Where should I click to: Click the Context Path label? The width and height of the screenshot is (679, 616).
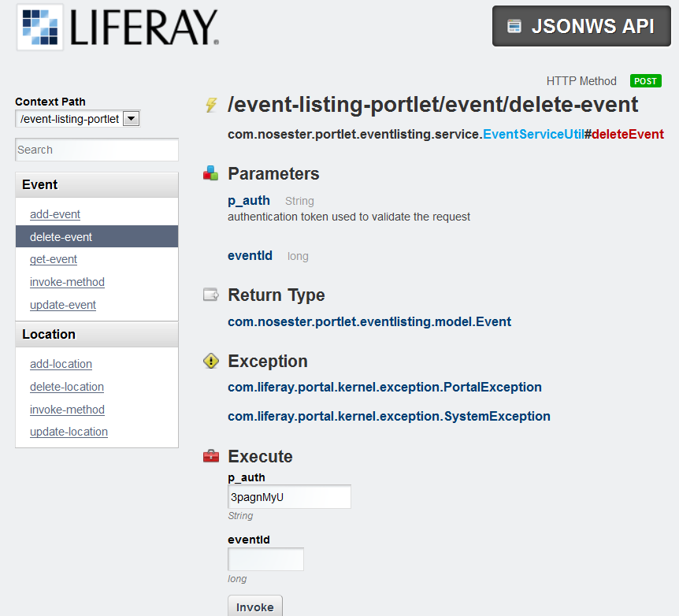(x=50, y=102)
